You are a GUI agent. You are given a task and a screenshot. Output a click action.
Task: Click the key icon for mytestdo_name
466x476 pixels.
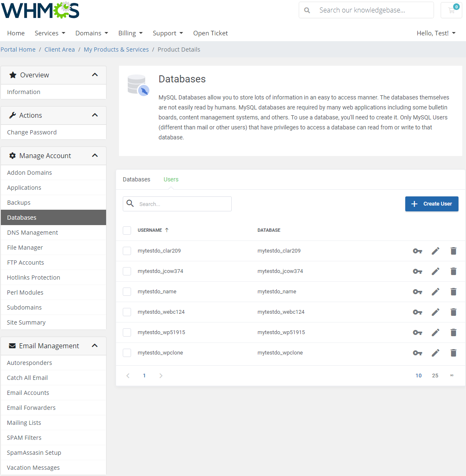[x=417, y=292]
